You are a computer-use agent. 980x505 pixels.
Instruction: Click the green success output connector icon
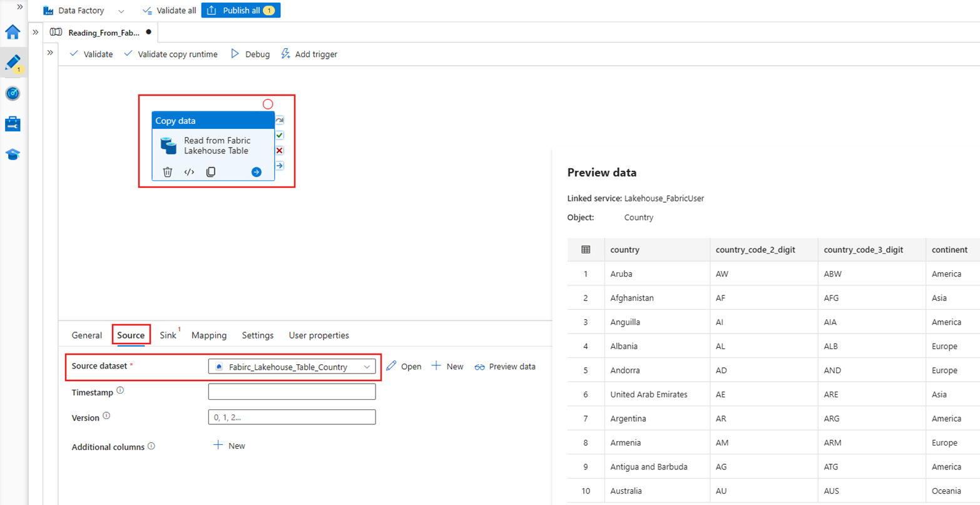[x=279, y=135]
